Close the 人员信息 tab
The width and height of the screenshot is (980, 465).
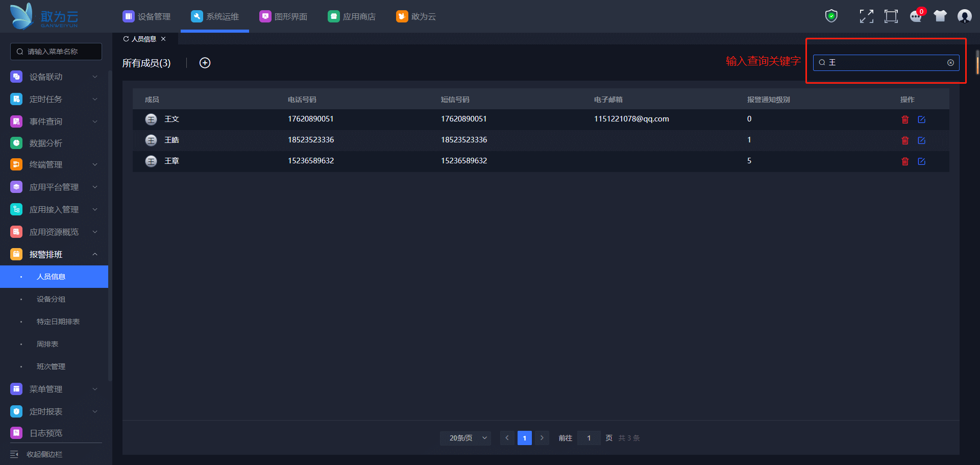pyautogui.click(x=163, y=39)
